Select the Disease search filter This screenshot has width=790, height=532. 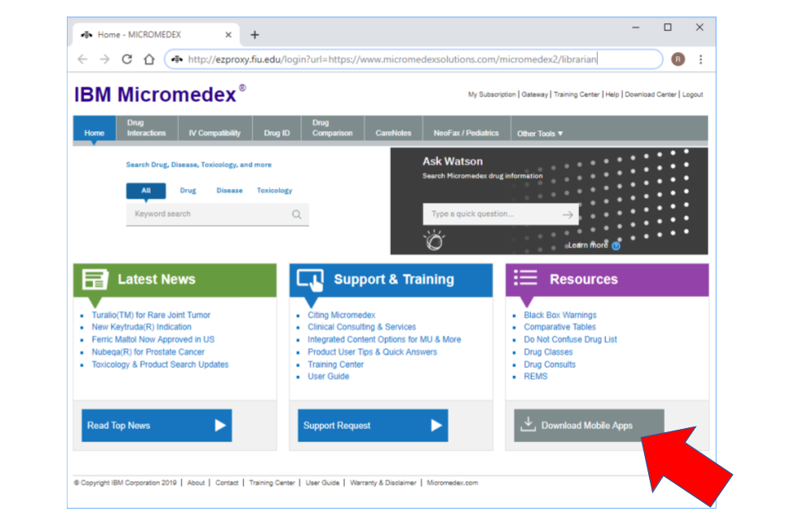pos(229,191)
